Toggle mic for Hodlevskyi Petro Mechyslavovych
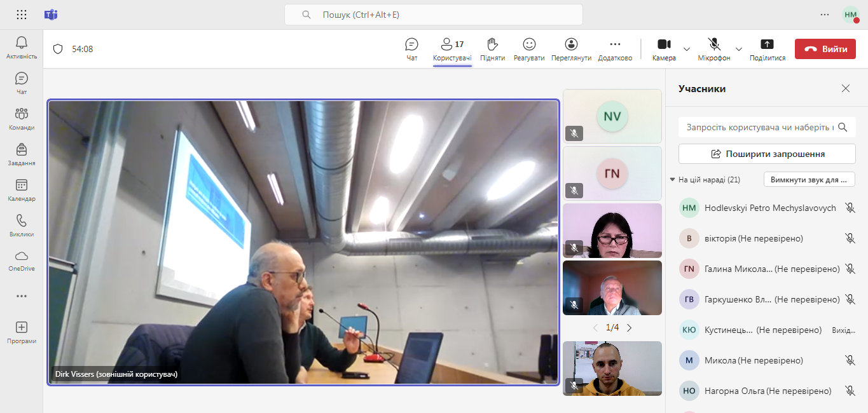Image resolution: width=868 pixels, height=413 pixels. point(850,208)
